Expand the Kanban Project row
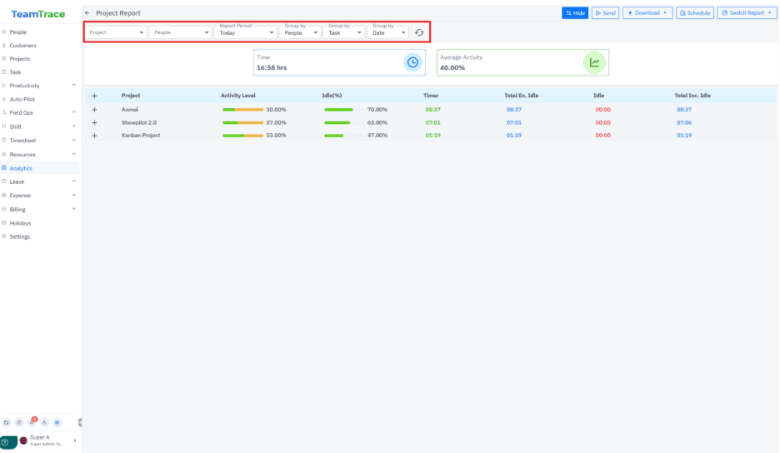Viewport: 780px width, 453px height. 94,135
